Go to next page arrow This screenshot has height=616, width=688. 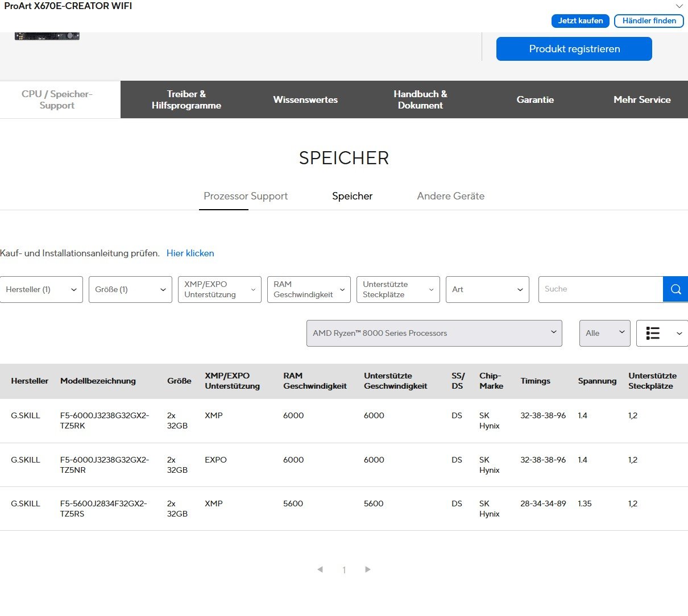click(368, 569)
